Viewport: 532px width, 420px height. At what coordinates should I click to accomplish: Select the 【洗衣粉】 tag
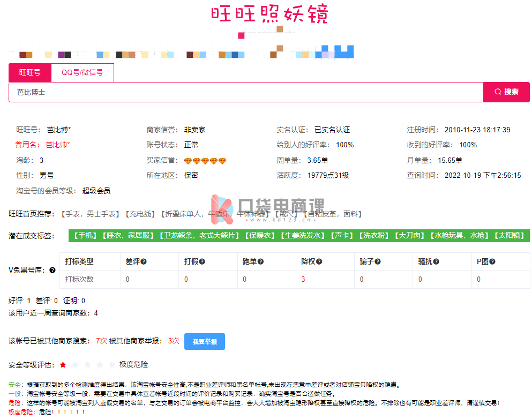(x=374, y=235)
